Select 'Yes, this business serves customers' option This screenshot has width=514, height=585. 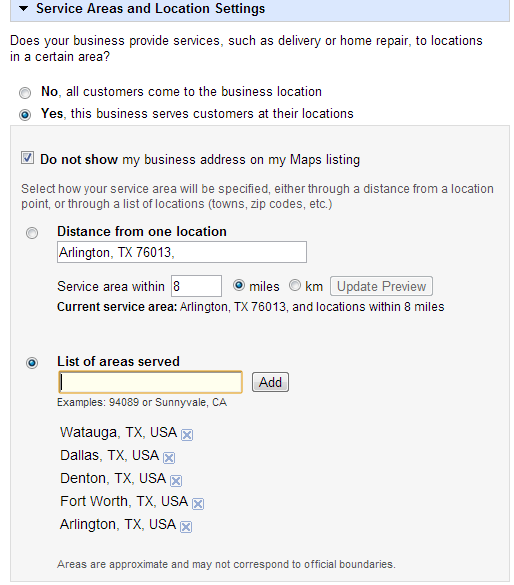(x=25, y=115)
